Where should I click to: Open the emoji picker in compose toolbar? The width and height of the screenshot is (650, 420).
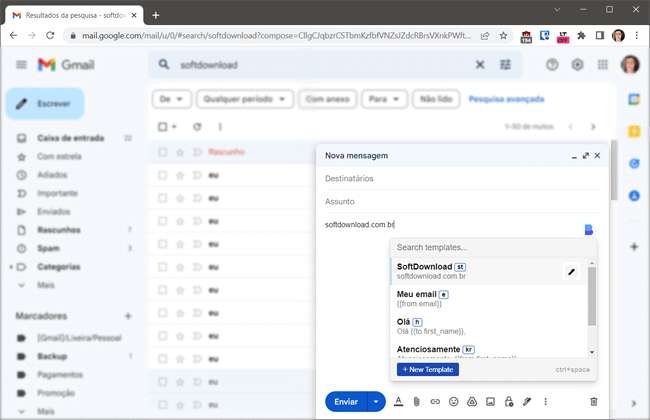tap(454, 402)
